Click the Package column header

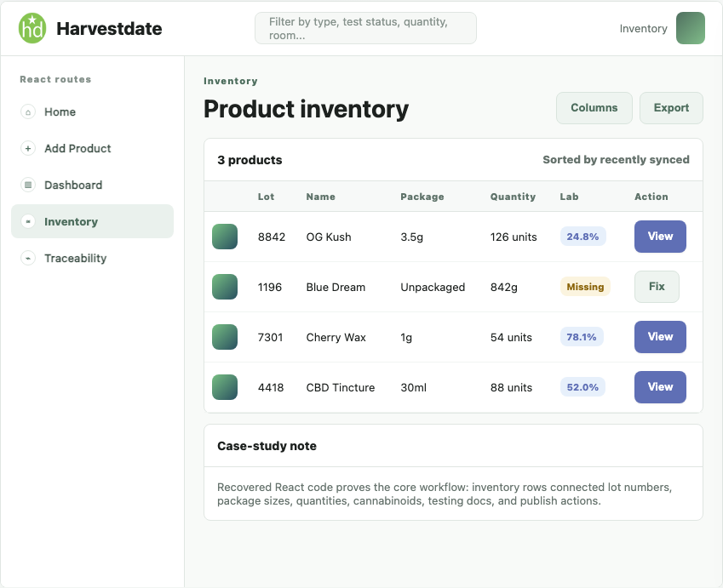pos(422,197)
